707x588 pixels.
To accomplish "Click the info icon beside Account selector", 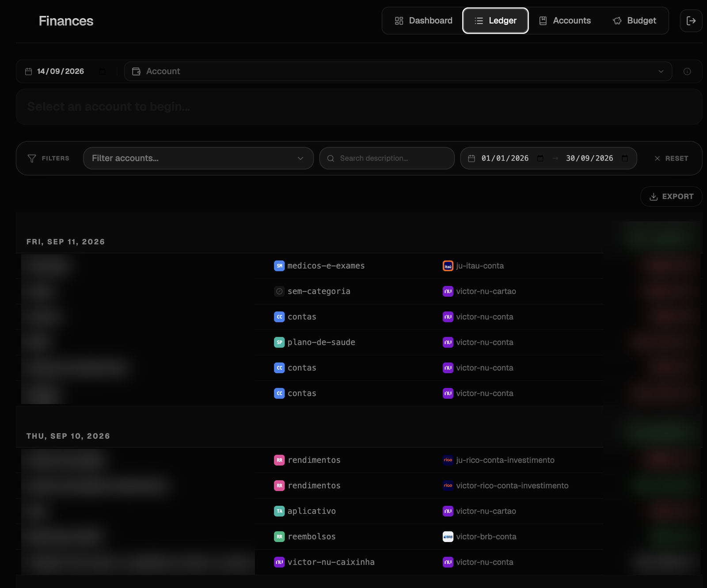I will (687, 71).
